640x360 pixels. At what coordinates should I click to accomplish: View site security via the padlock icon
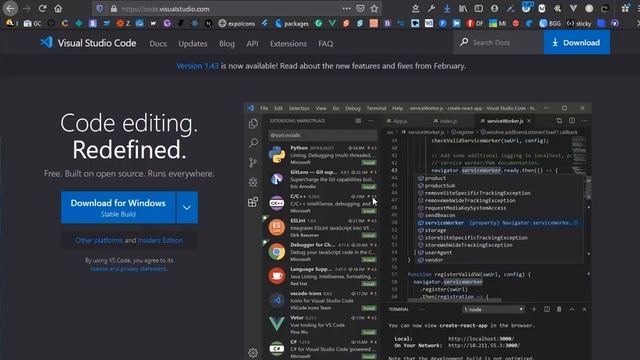(114, 9)
